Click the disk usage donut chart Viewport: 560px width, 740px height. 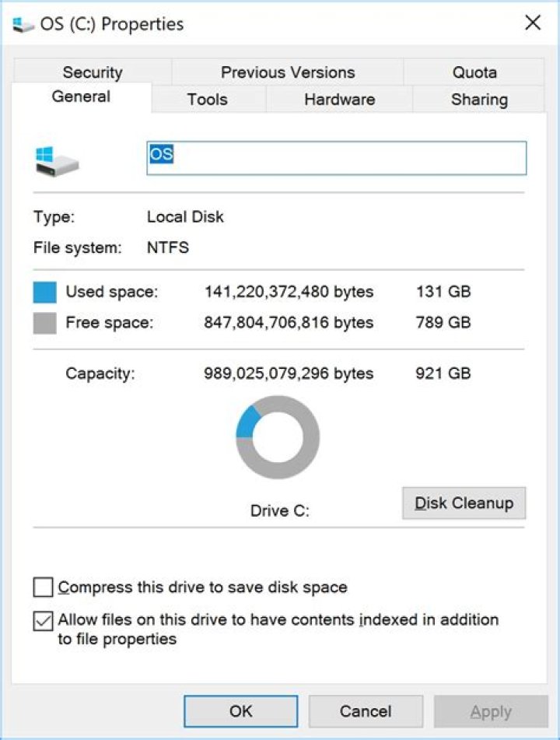point(278,437)
